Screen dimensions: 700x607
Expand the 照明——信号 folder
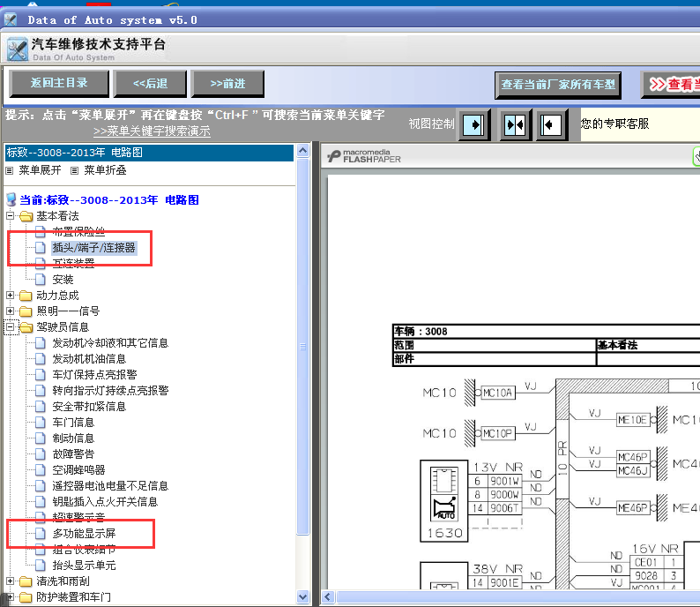tap(10, 311)
